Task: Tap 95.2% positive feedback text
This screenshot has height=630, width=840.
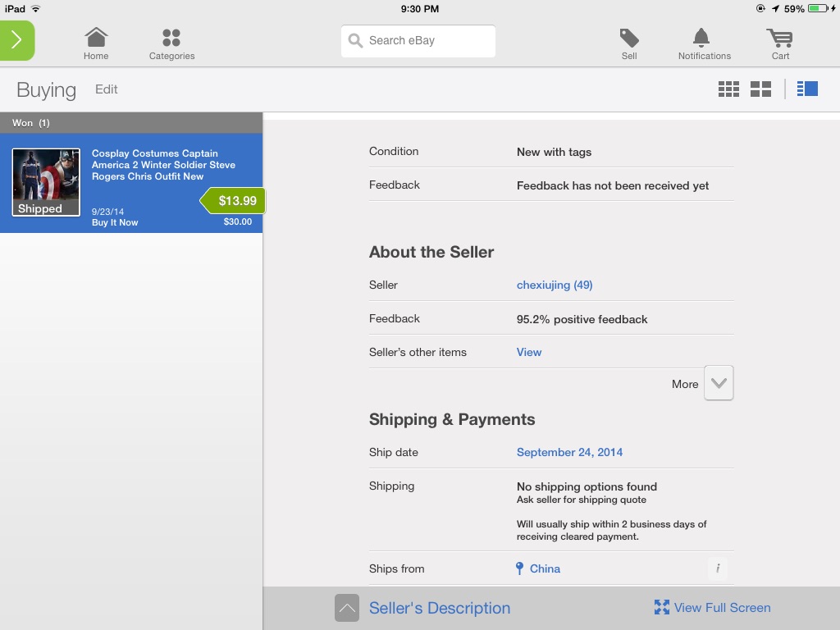Action: [x=582, y=319]
